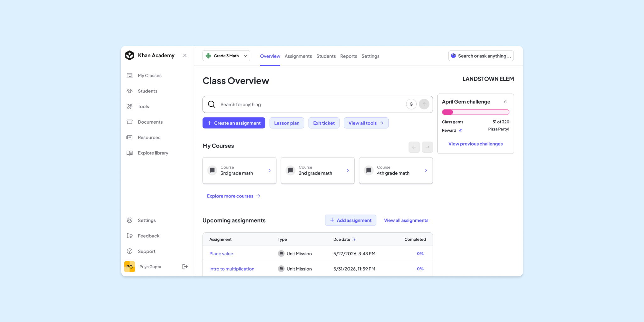Click the 0% completed for Place value
The height and width of the screenshot is (322, 644).
420,253
